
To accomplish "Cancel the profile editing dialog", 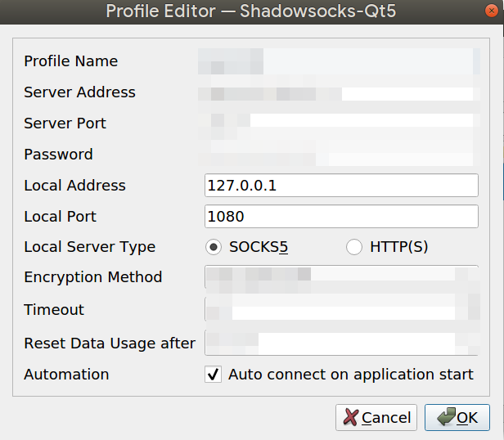I will (376, 417).
